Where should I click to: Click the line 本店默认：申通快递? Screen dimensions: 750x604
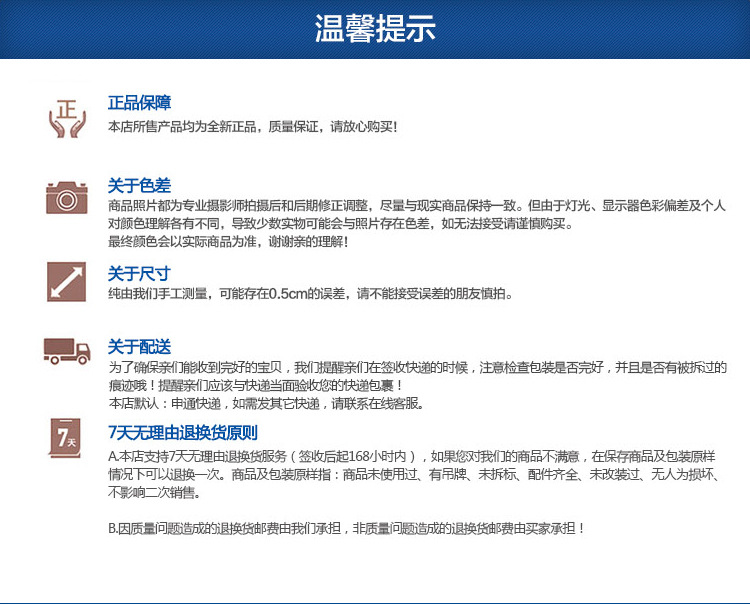[x=266, y=403]
